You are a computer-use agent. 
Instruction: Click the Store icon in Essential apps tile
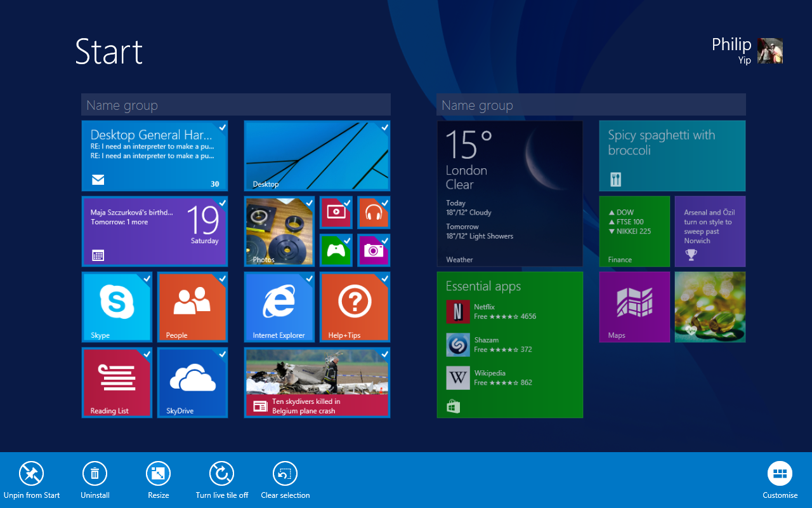click(x=453, y=406)
